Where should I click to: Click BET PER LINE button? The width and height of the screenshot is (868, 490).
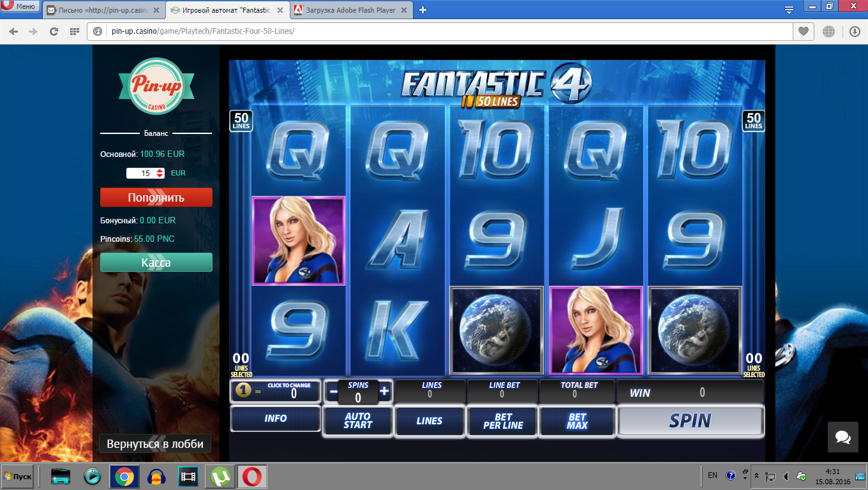pos(503,420)
